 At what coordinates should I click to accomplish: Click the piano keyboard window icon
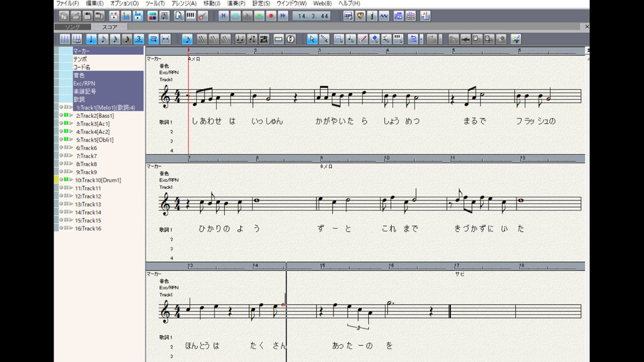[191, 16]
